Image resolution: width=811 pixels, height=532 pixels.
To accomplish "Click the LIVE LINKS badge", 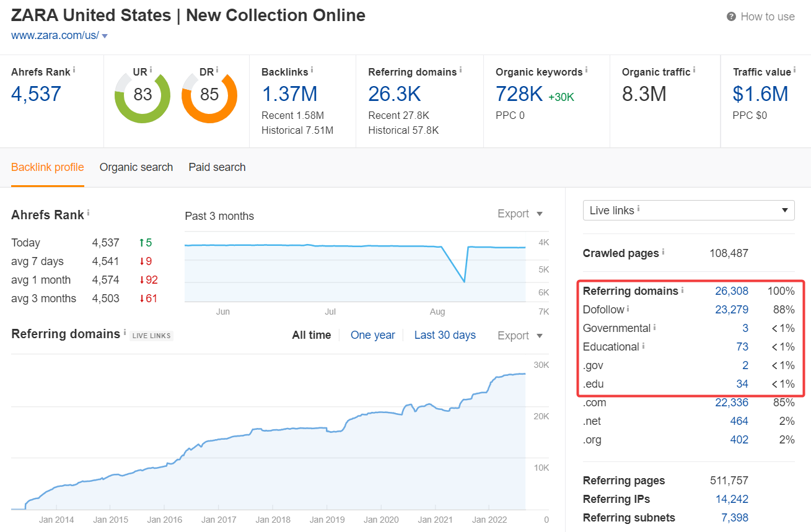I will [x=151, y=336].
